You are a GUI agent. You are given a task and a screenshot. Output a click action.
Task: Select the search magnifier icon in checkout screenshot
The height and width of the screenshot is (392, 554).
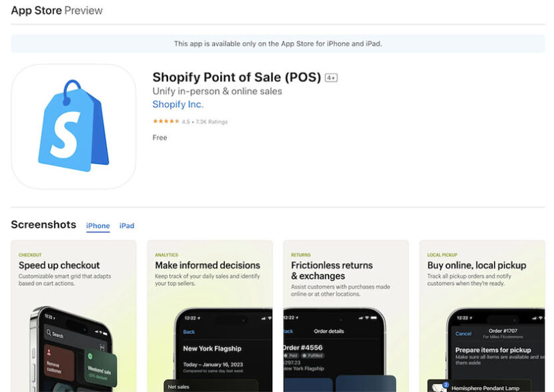(49, 333)
